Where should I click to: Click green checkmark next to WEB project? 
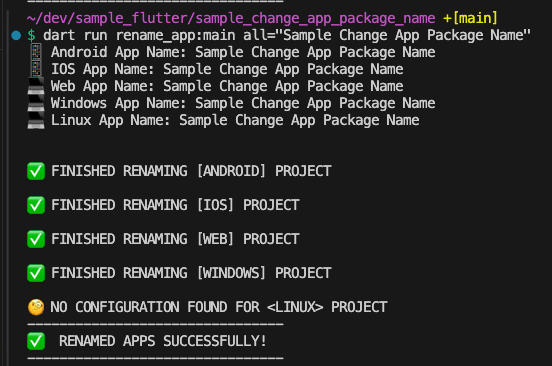tap(36, 239)
